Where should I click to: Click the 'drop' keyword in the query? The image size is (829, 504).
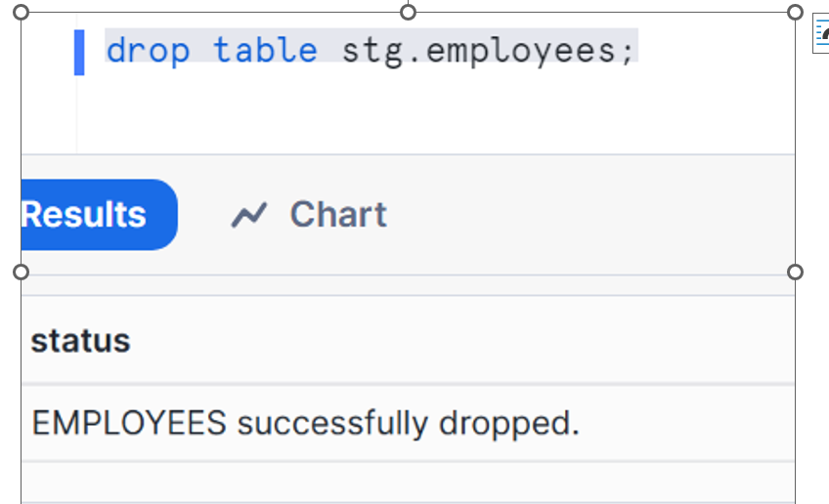(x=148, y=50)
